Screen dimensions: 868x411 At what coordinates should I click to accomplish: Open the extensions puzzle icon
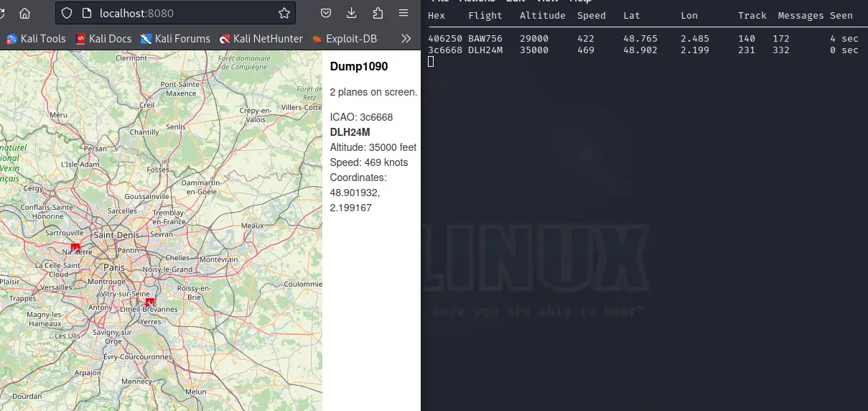click(378, 13)
